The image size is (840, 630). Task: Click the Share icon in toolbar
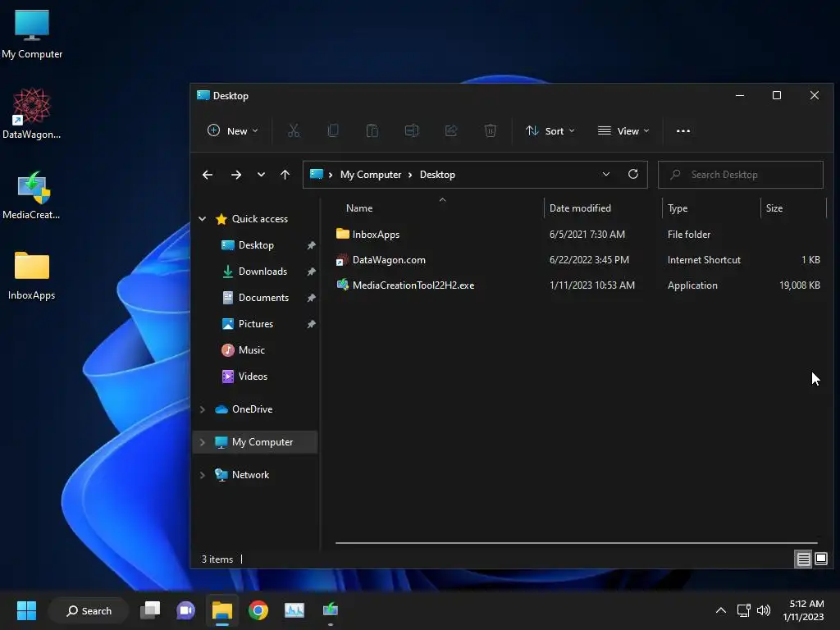(451, 130)
